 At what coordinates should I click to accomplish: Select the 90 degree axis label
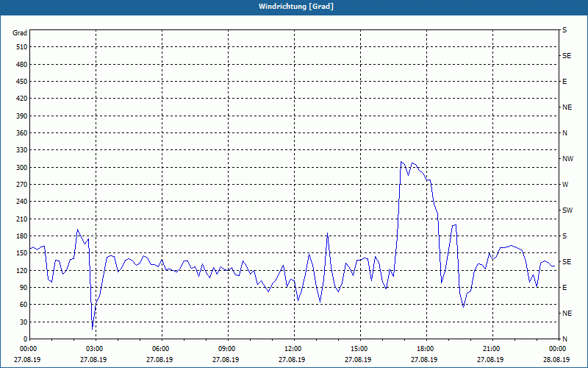tap(24, 287)
